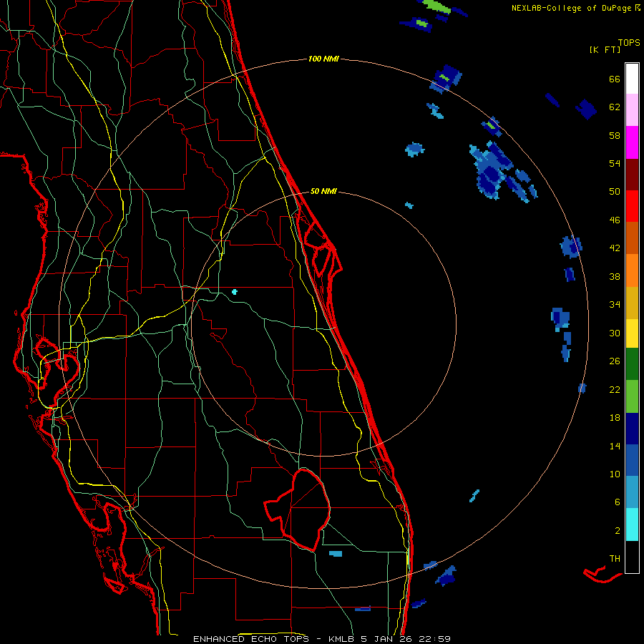Select the dark green legend swatch
The width and height of the screenshot is (644, 644).
pos(632,364)
